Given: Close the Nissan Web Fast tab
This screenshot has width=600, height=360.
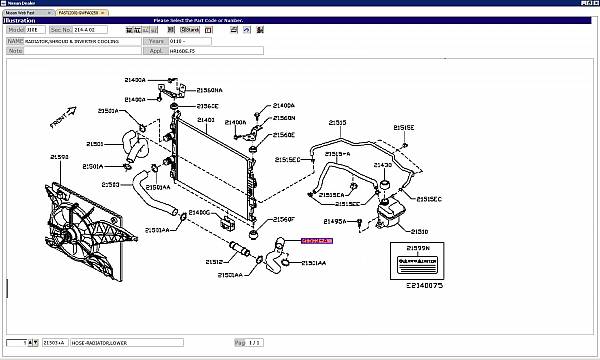Looking at the screenshot, I should click(x=49, y=13).
